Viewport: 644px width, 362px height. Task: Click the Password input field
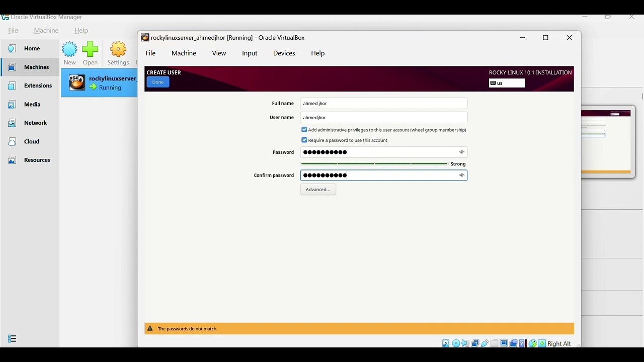pos(384,152)
